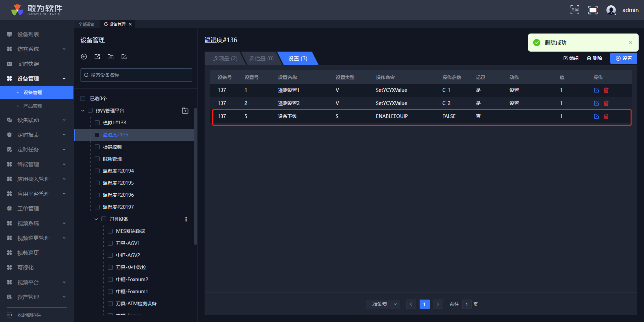The height and width of the screenshot is (322, 644).
Task: Click the export icon in device toolbar
Action: [x=97, y=57]
